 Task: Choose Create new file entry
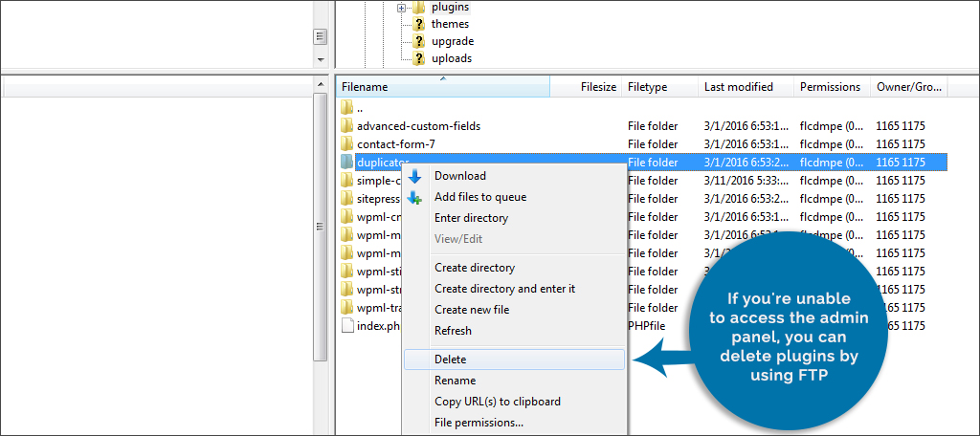click(514, 310)
